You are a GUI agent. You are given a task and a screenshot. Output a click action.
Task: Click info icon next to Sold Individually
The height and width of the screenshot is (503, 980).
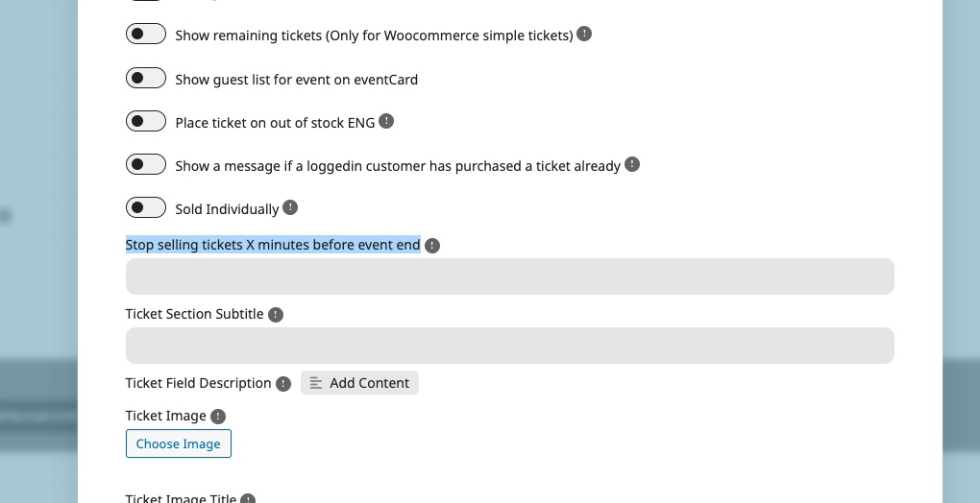click(290, 207)
